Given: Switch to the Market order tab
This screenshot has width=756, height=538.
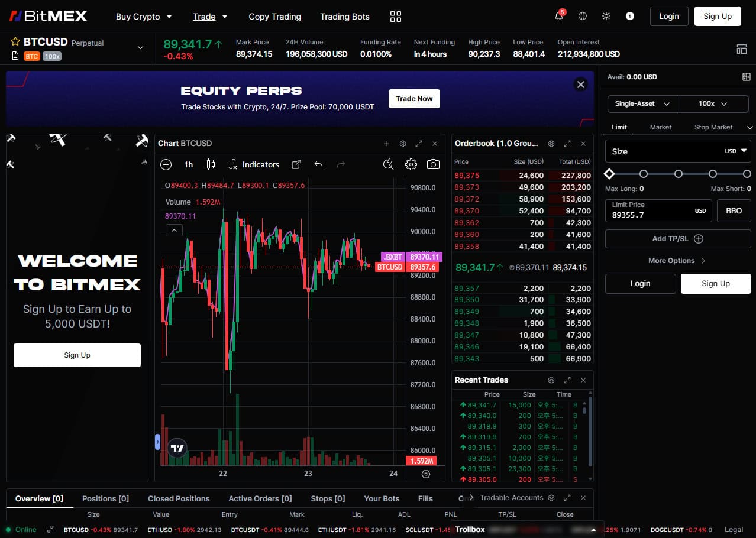Looking at the screenshot, I should (660, 127).
